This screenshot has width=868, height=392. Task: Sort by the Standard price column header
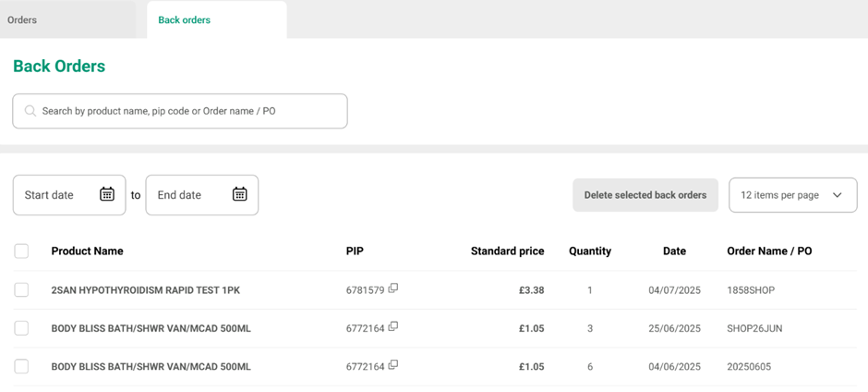pos(507,251)
